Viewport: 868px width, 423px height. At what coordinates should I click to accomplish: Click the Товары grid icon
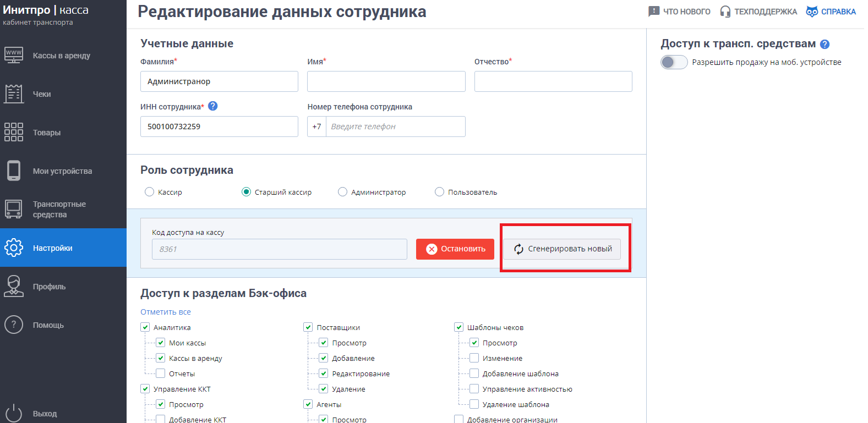pos(14,133)
